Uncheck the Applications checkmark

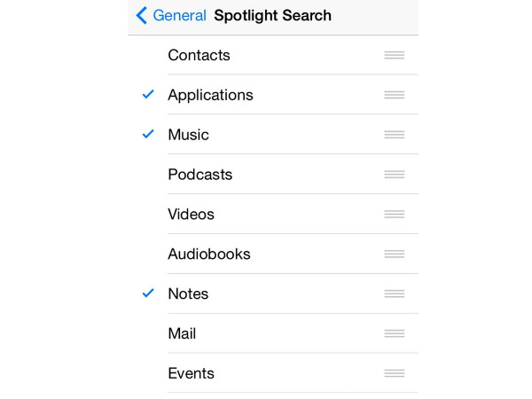click(148, 94)
